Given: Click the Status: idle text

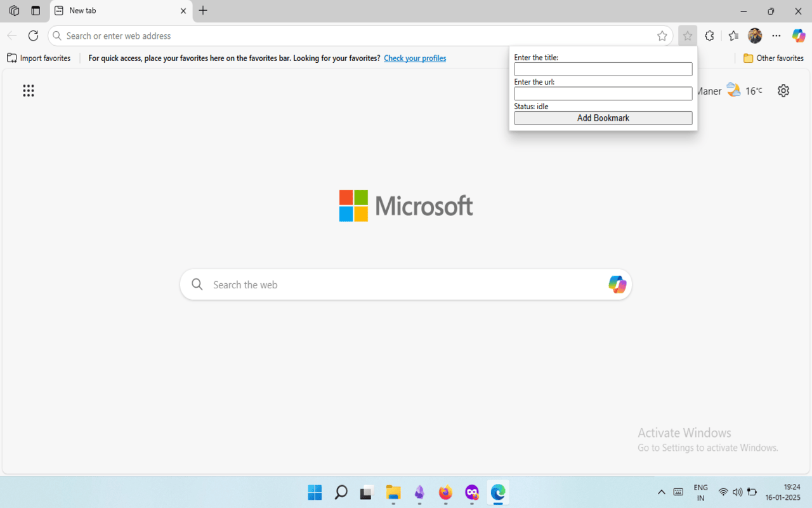Looking at the screenshot, I should pos(531,107).
